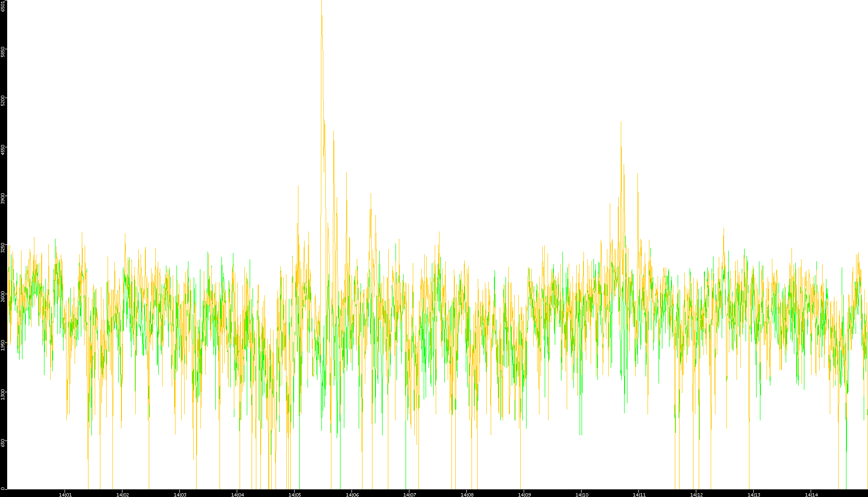868x497 pixels.
Task: Click the 14:08 time axis label
Action: pos(467,494)
